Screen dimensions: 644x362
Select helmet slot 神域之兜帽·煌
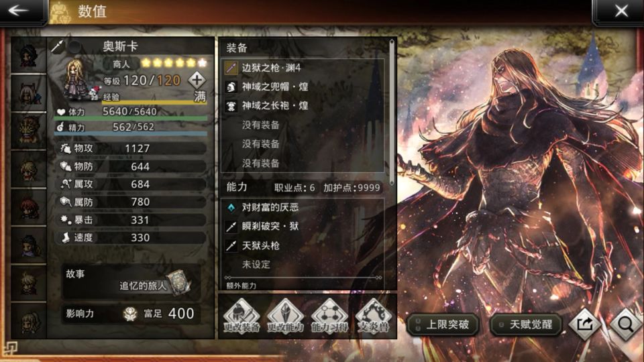[x=303, y=86]
